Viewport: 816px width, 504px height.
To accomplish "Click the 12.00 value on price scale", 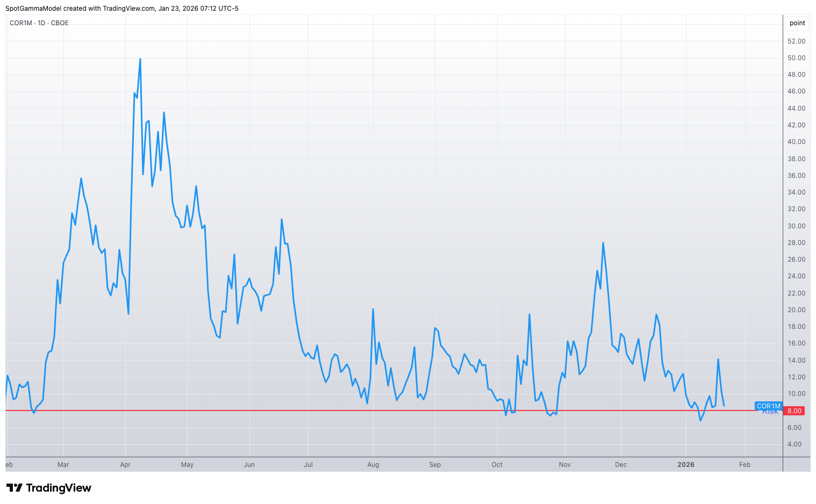I will [796, 377].
